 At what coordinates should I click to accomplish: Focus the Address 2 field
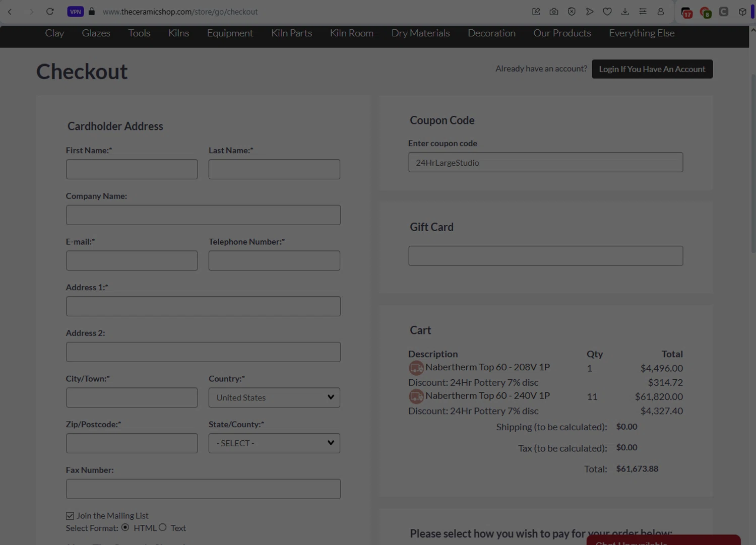[203, 352]
